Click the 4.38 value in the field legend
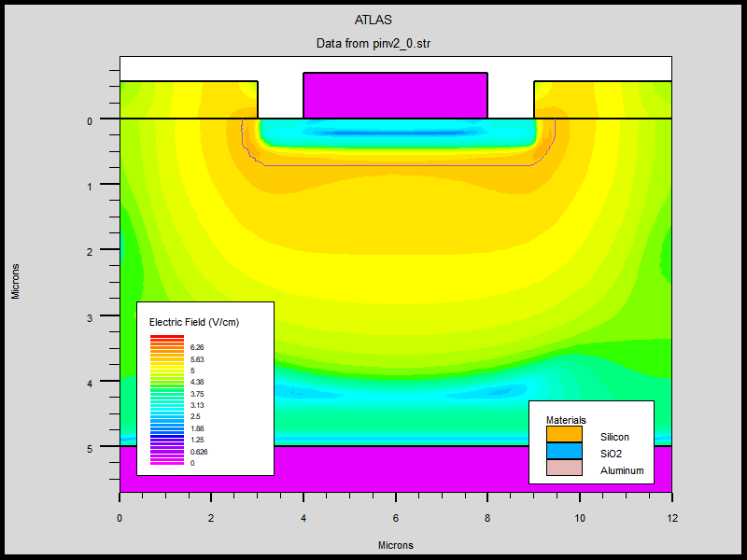The width and height of the screenshot is (747, 560). (197, 382)
